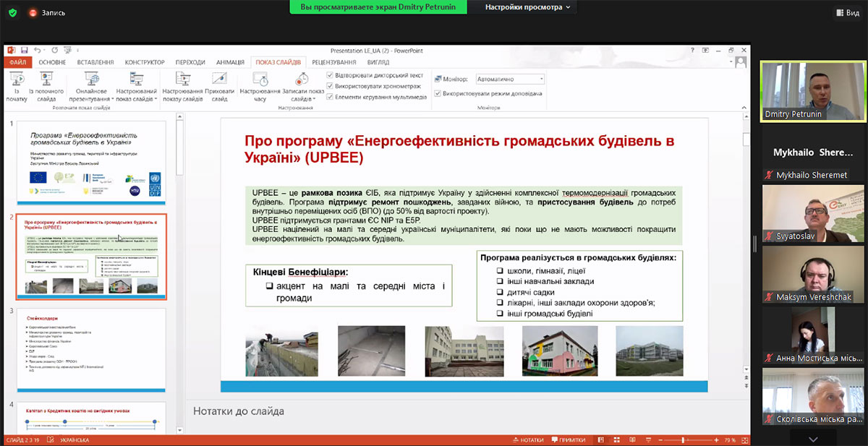Screen dimensions: 868x446
Task: Click muted mic icon next to Maksym Vereshchak
Action: pyautogui.click(x=768, y=297)
